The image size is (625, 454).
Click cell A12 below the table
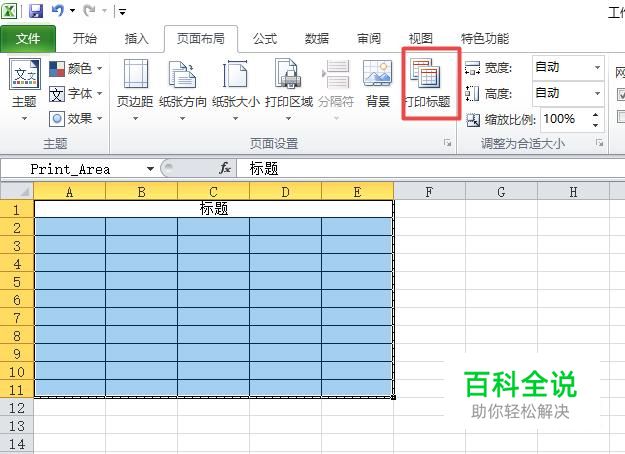(70, 407)
